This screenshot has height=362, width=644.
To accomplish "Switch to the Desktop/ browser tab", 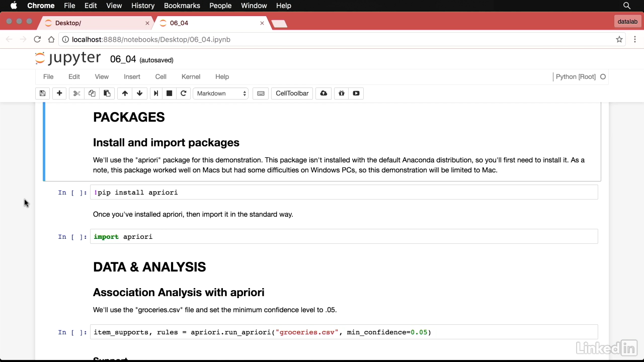I will 96,23.
